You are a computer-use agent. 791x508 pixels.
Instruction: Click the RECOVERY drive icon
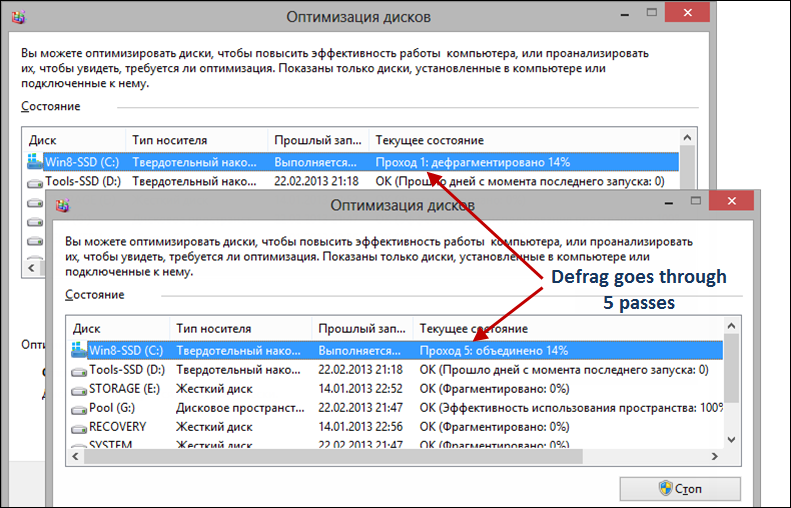point(78,429)
